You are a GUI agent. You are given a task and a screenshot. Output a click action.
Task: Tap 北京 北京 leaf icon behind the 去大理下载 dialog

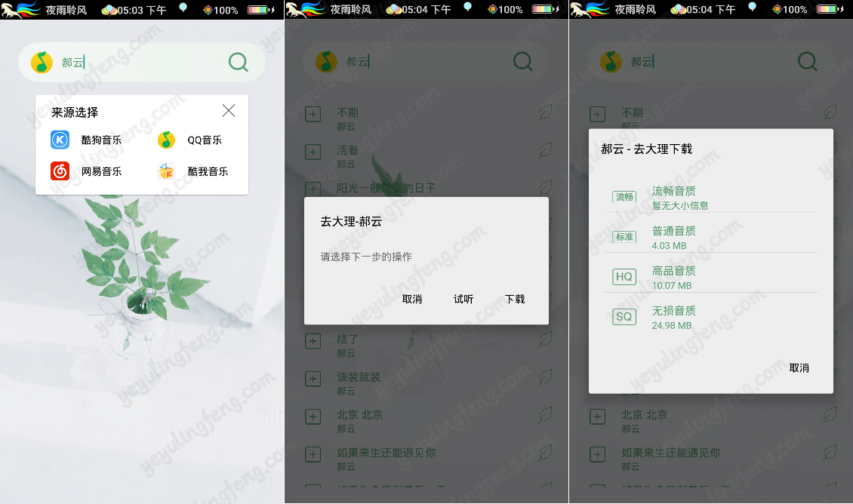[x=830, y=415]
